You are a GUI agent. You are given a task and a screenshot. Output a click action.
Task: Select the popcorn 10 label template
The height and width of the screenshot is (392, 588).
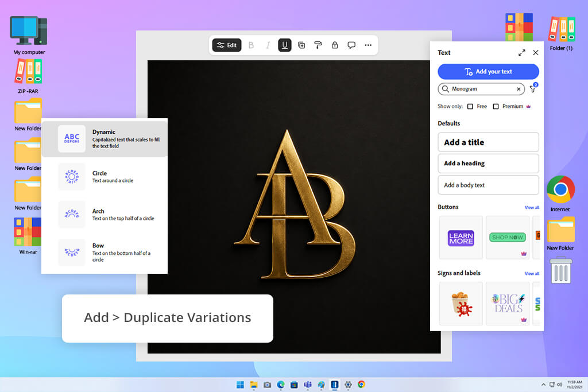pos(461,304)
